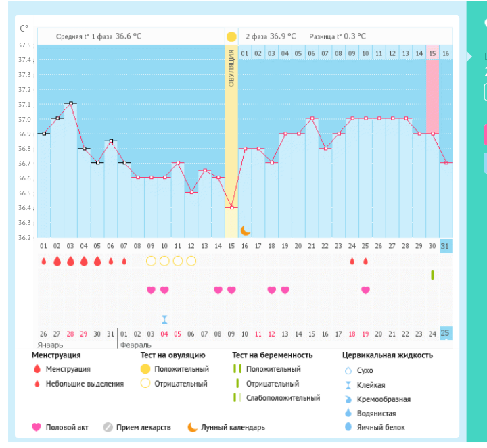This screenshot has height=448, width=487.
Task: Click the small spotting drop on day 24
Action: [352, 261]
